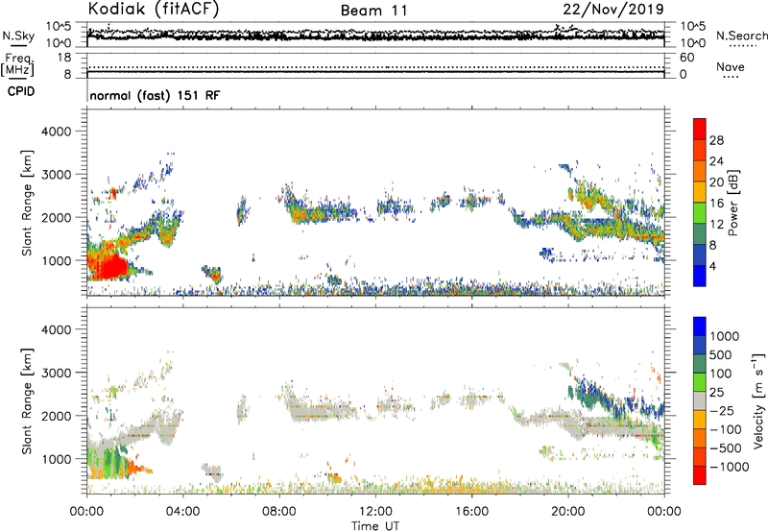The width and height of the screenshot is (768, 532).
Task: Click the 'Beam 11' label
Action: [x=374, y=11]
